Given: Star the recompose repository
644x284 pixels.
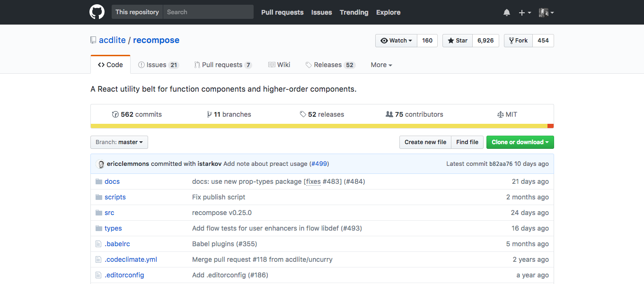Looking at the screenshot, I should 458,41.
